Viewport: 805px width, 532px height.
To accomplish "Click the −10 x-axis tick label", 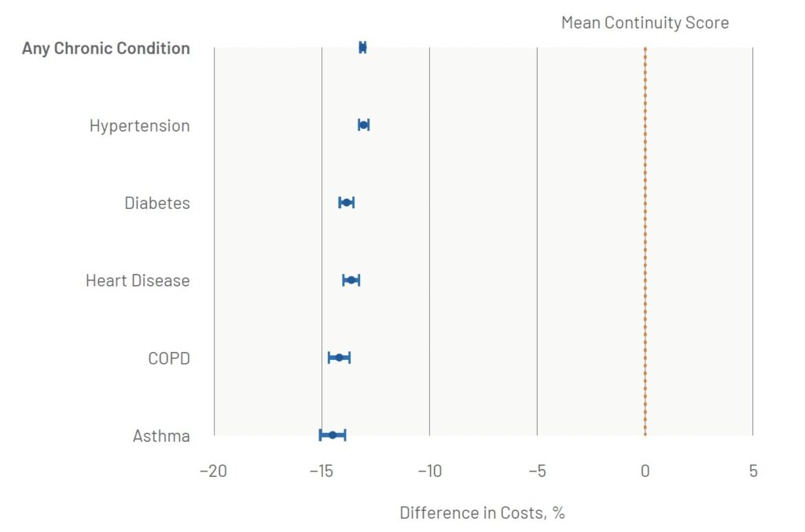I will pos(429,471).
